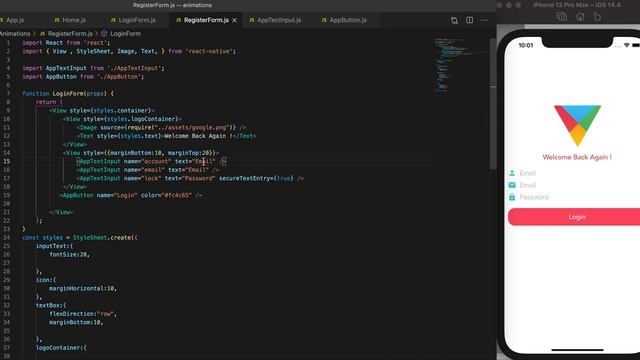The image size is (640, 360).
Task: Select LoginForm symbol in the breadcrumb
Action: 125,34
